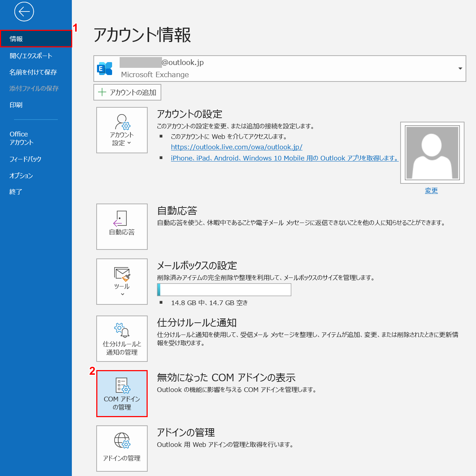The image size is (476, 476).
Task: Click 'このアカウントに Web を介してアクセスします。' text
Action: (229, 136)
